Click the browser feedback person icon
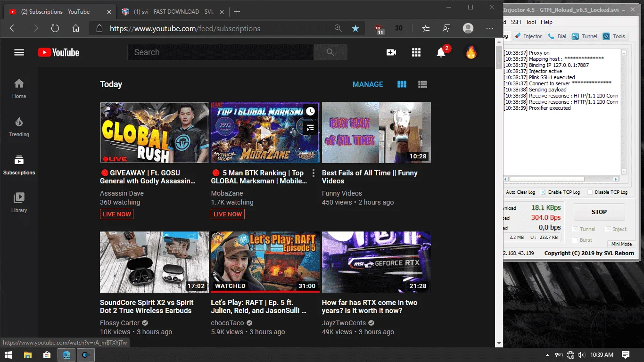 [x=446, y=28]
